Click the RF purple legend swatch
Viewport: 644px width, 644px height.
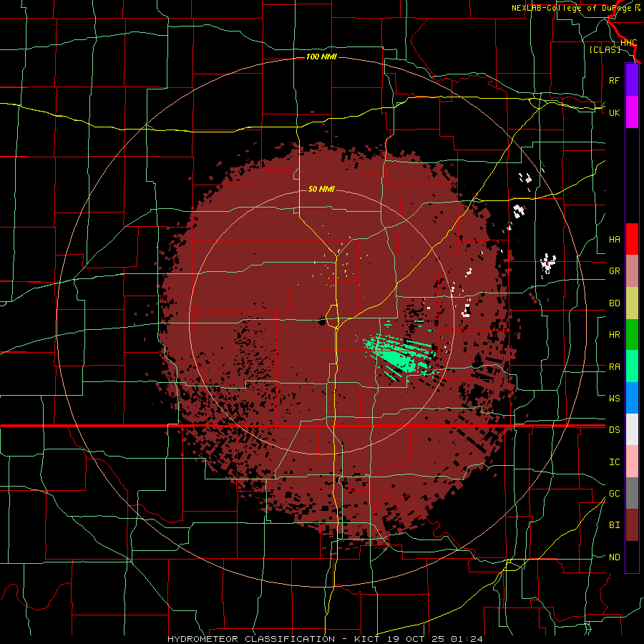632,80
